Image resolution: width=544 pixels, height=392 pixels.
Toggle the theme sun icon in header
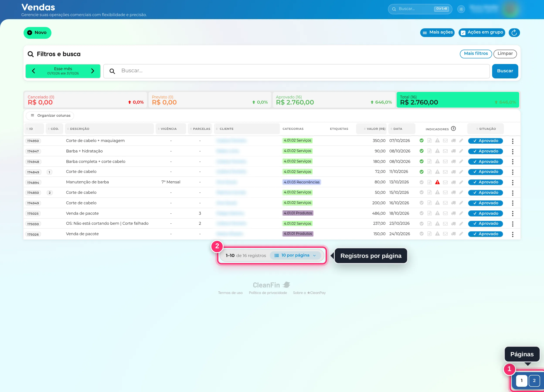pos(461,9)
